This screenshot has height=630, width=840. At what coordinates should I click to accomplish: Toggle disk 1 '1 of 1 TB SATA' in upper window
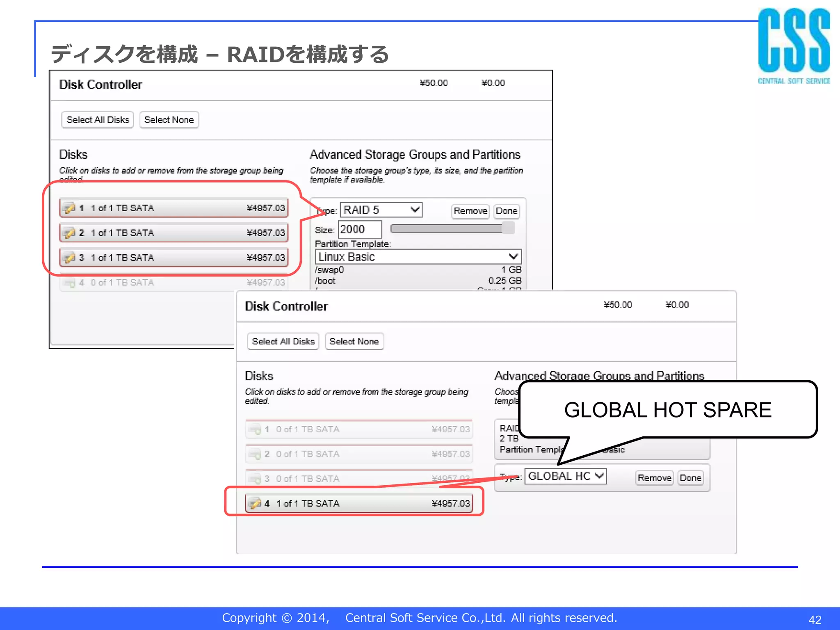point(174,208)
